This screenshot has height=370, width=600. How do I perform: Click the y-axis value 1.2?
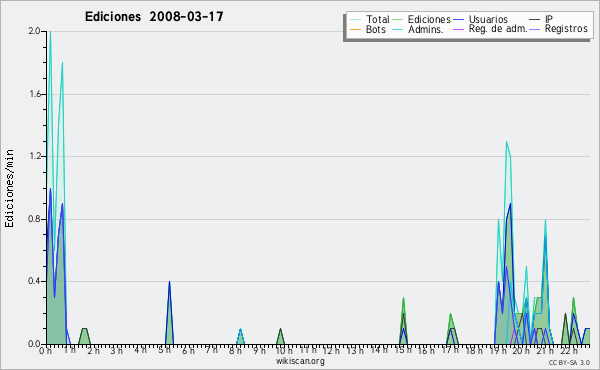35,156
